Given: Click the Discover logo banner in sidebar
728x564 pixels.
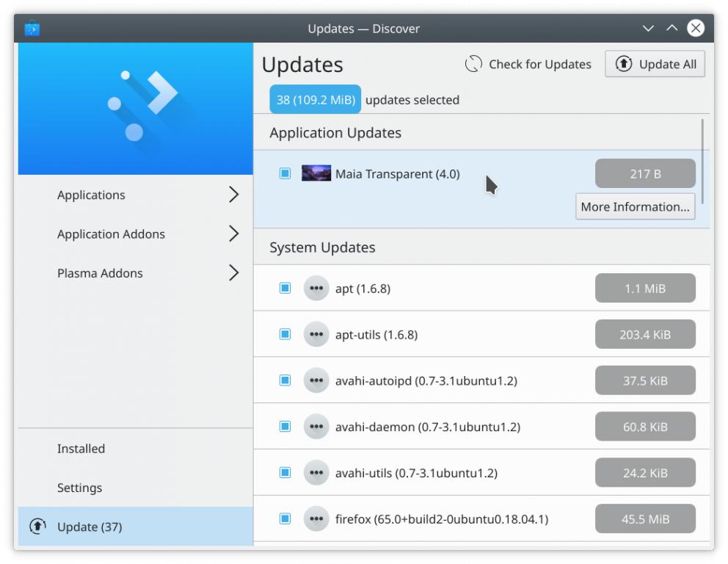Looking at the screenshot, I should click(x=136, y=109).
